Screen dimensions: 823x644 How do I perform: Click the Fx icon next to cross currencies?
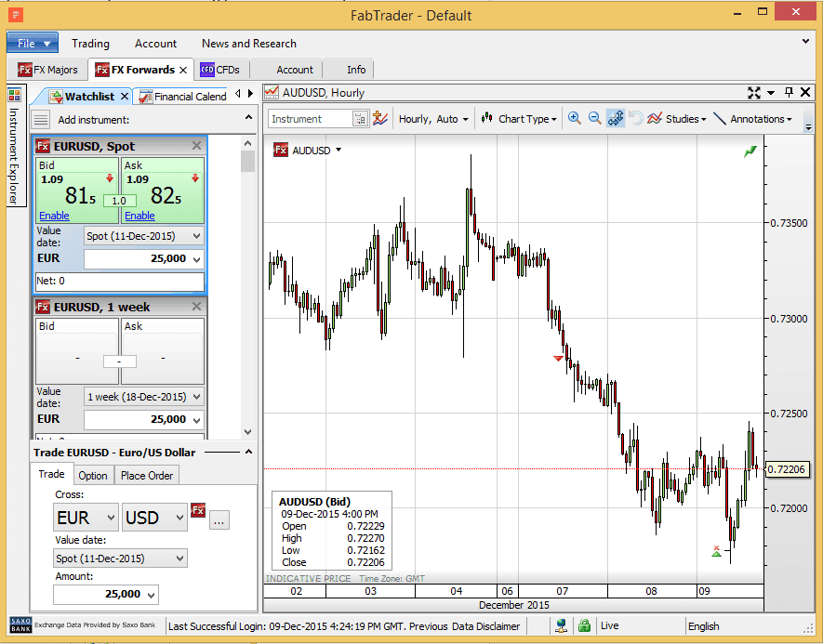point(198,510)
